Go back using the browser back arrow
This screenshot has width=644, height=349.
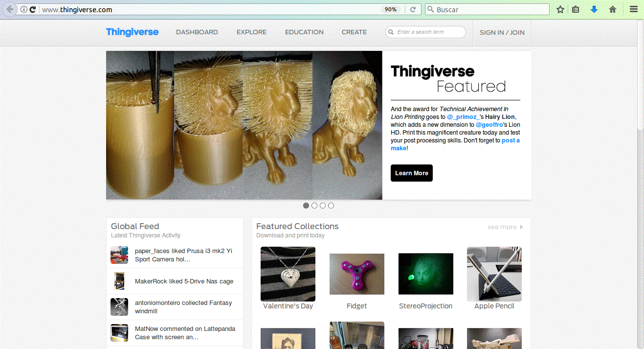[x=9, y=9]
